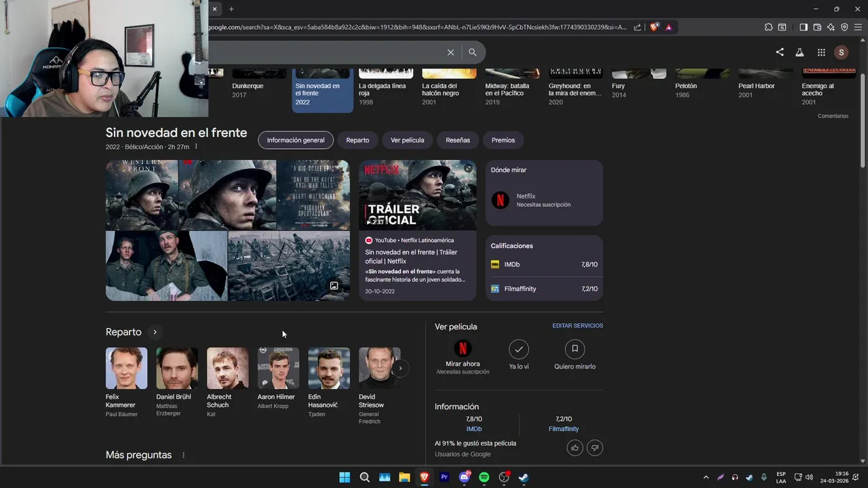
Task: Open Albrecht Schuch cast photo
Action: tap(228, 368)
